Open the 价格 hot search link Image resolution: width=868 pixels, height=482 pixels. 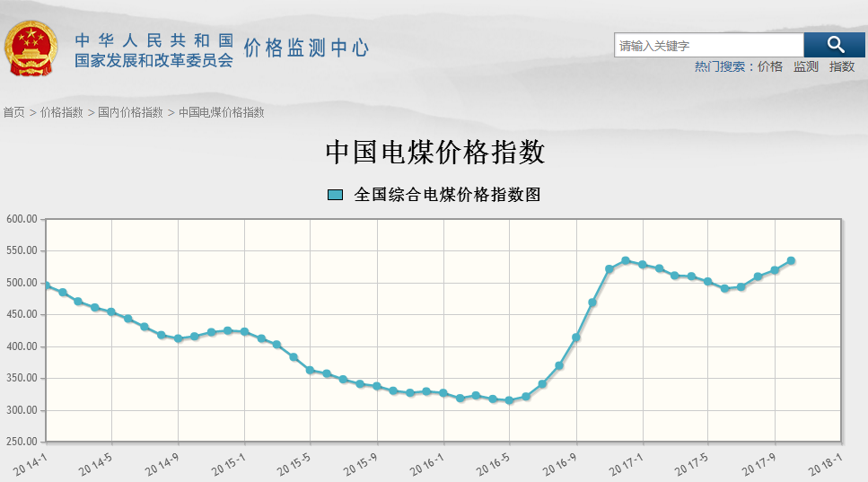[x=770, y=66]
